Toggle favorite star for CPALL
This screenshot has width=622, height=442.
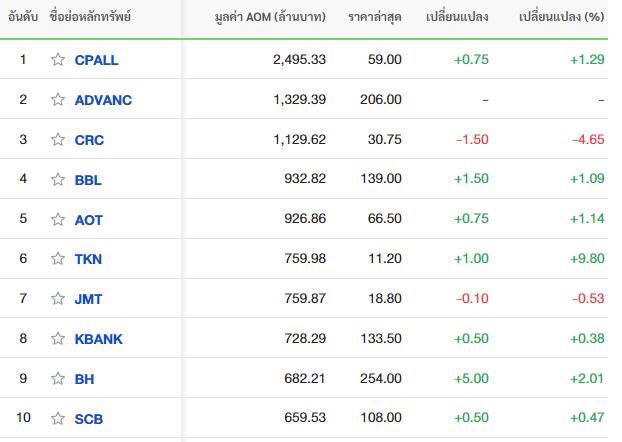click(58, 60)
